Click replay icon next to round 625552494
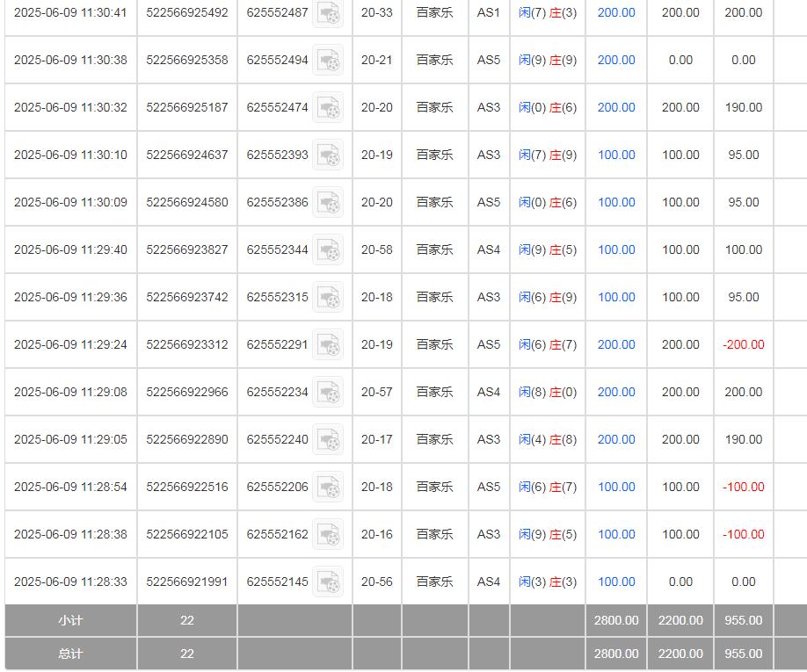This screenshot has height=672, width=807. tap(329, 61)
